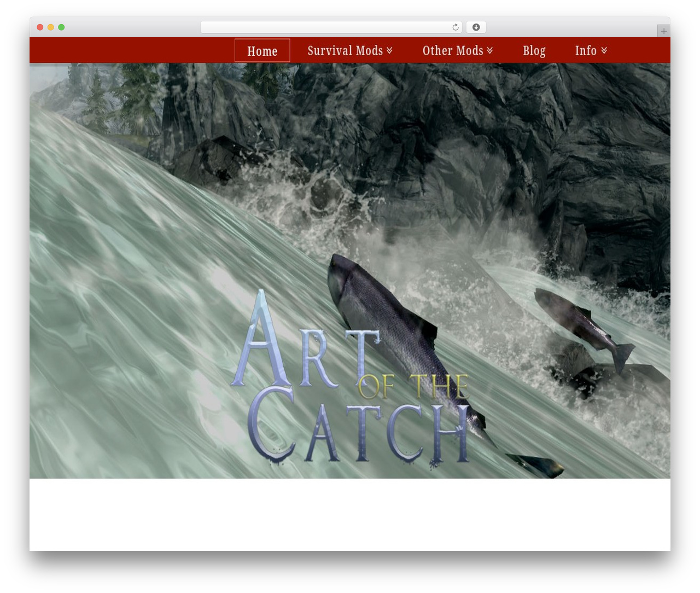Expand the Survival Mods dropdown chevron
The image size is (700, 593).
point(389,50)
